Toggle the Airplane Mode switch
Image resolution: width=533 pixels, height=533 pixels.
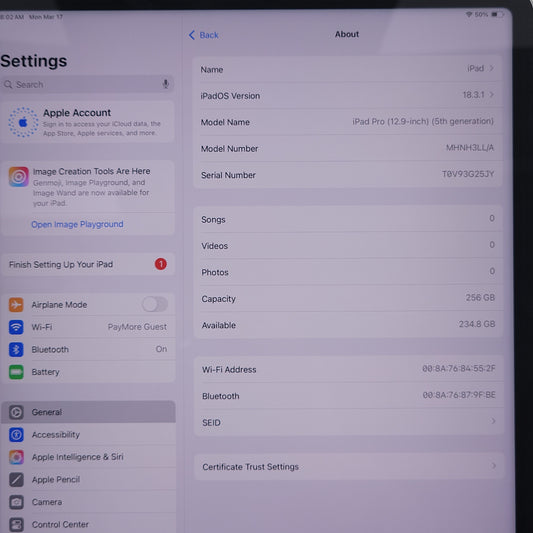(x=155, y=304)
